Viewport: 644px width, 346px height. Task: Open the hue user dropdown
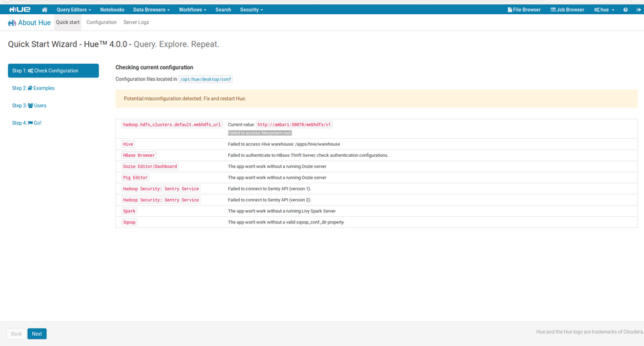click(604, 10)
